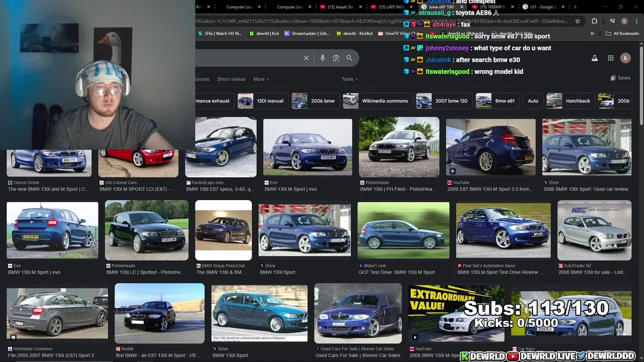
Task: Open 'BMW 130i M Sport Test Drive Review' link
Action: pos(501,273)
